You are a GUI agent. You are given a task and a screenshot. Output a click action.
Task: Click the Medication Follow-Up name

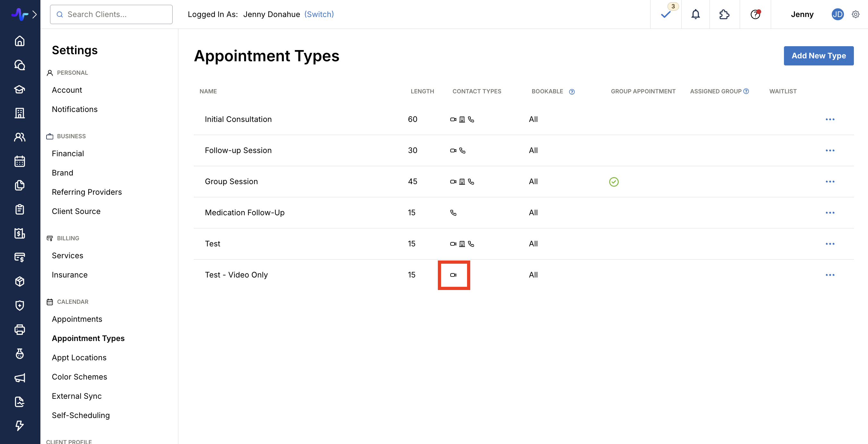pos(245,213)
